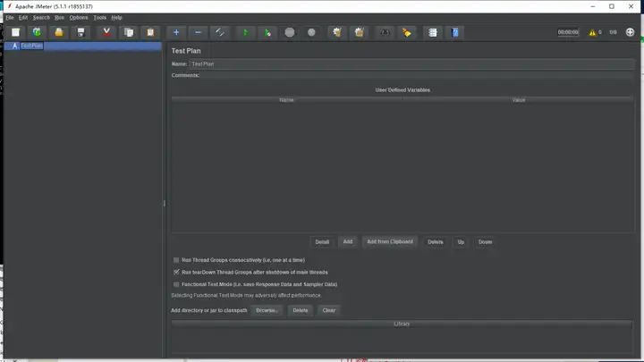
Task: Click the Clear broom icon
Action: 337,32
